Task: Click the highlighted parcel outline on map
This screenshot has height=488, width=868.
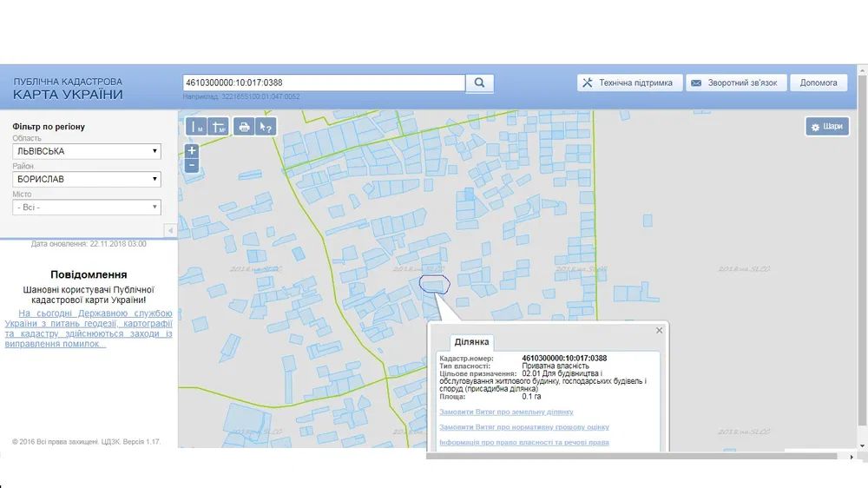Action: [x=433, y=283]
